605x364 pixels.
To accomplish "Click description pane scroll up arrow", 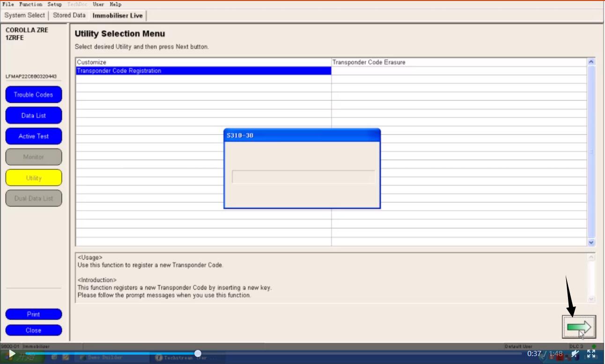I will click(591, 257).
